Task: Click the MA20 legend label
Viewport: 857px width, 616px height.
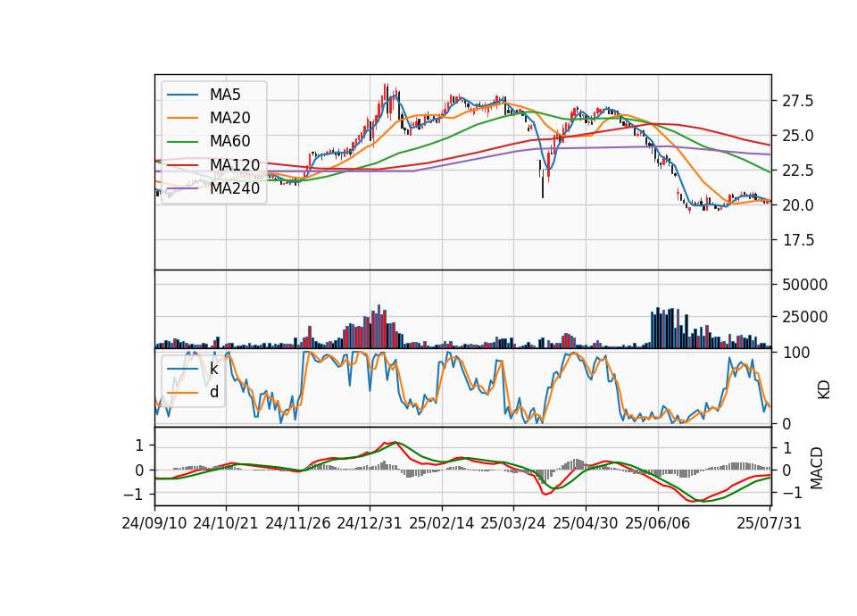Action: click(x=230, y=118)
